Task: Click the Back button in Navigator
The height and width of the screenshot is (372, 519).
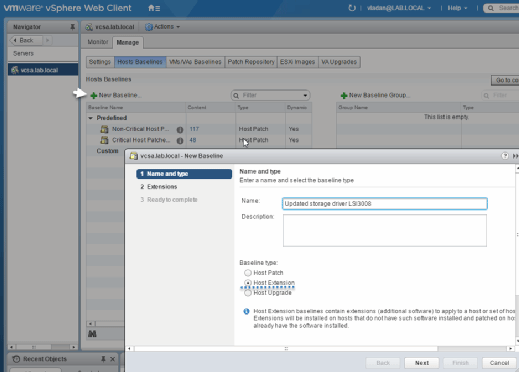Action: click(26, 40)
